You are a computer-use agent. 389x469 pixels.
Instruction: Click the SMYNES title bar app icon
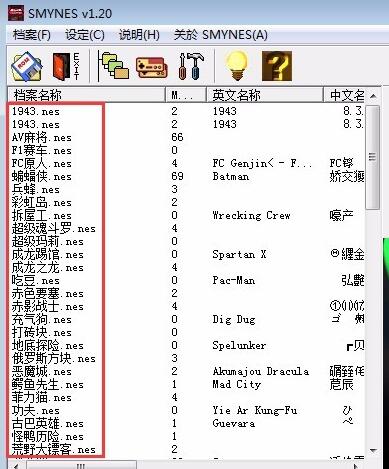click(16, 13)
